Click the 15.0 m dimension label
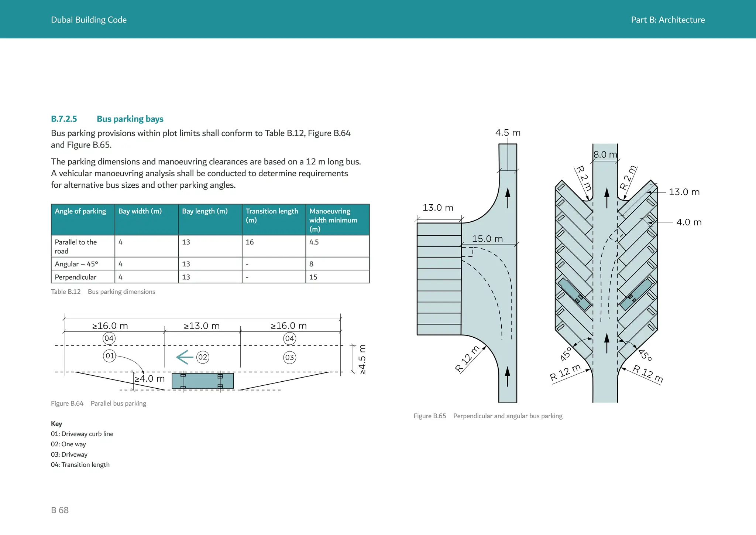Screen dimensions: 756x535 point(487,239)
